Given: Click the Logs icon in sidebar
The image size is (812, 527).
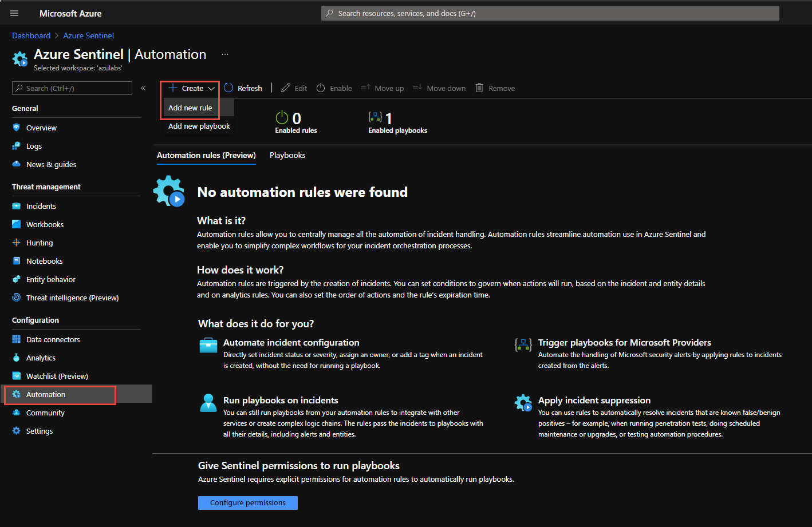Looking at the screenshot, I should point(16,146).
